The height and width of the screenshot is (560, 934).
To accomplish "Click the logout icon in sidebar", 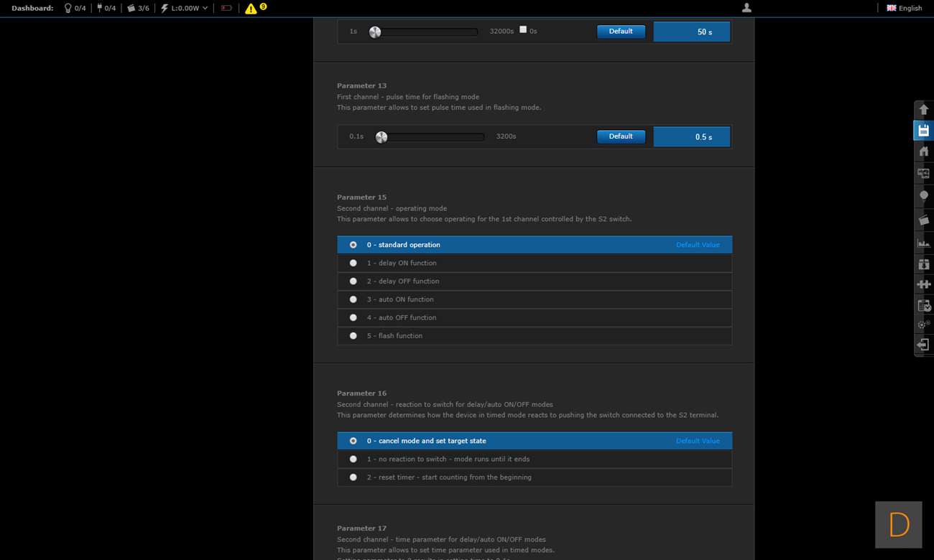I will point(923,345).
